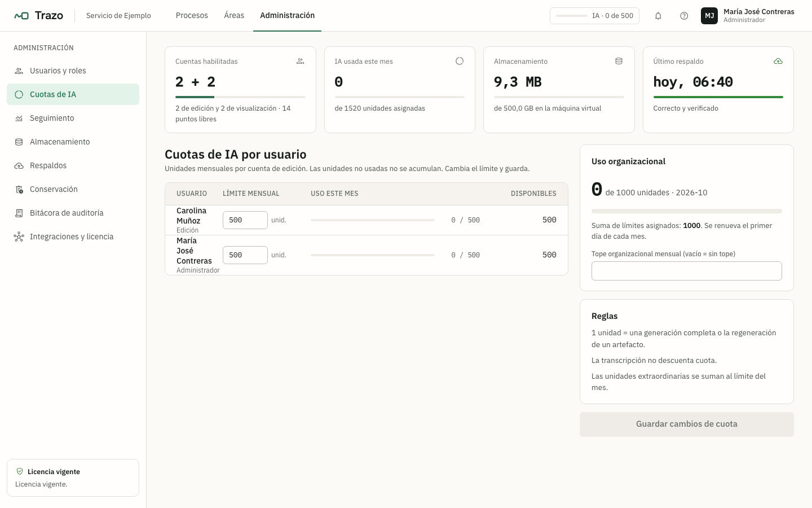Open the Procesos tab
This screenshot has width=812, height=508.
[192, 15]
